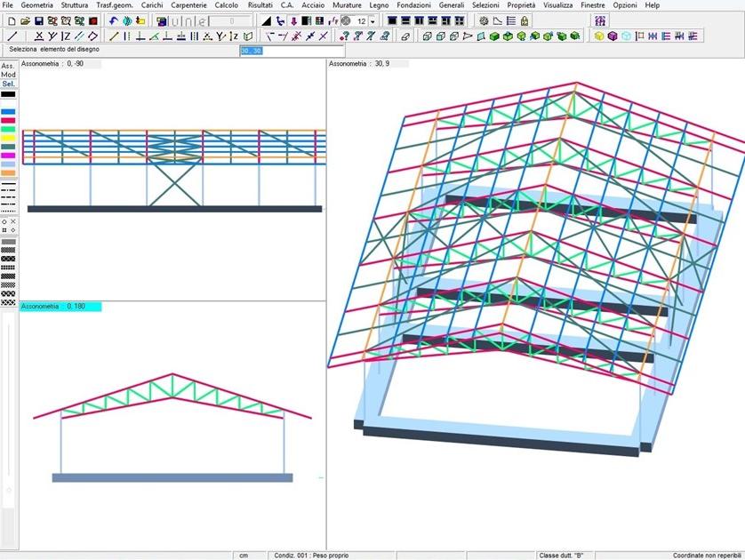Viewport: 745px width, 560px height.
Task: Expand the Visualizza menu
Action: (557, 5)
